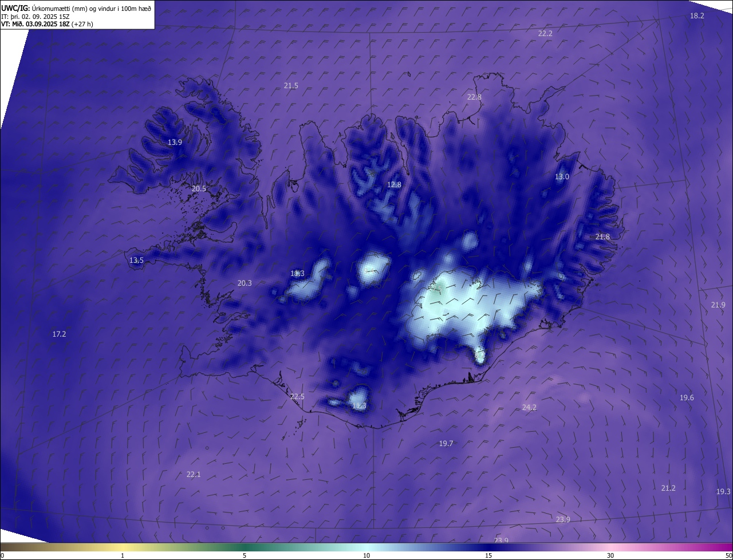Viewport: 733px width, 560px height.
Task: Click the initial time line 'IT: þri. 02. 09. 2025 15Z'
Action: click(36, 17)
